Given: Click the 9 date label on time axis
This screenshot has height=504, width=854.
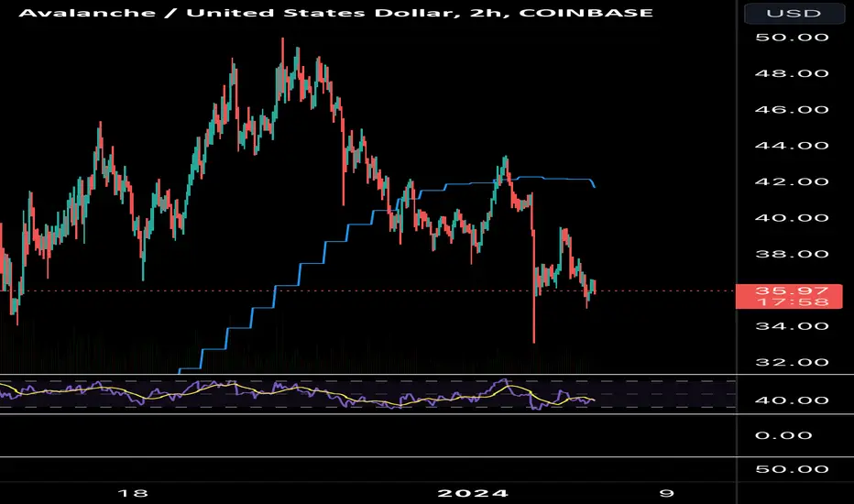Looking at the screenshot, I should [667, 494].
